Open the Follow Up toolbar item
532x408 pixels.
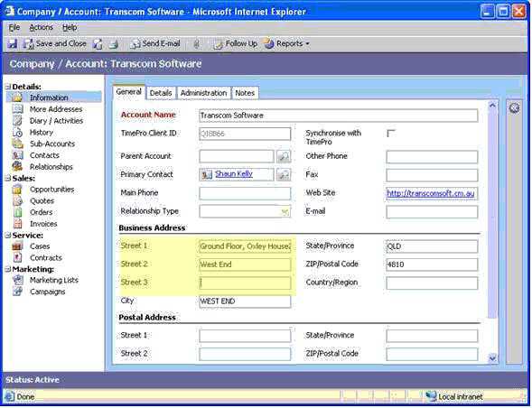(235, 43)
